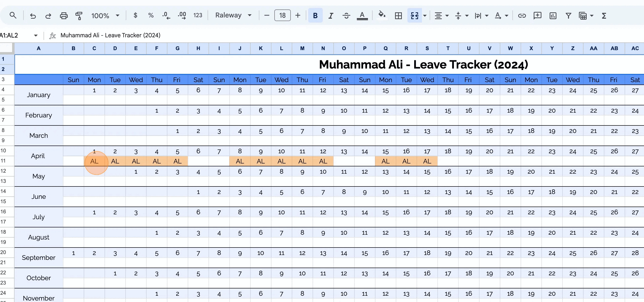Open the Raleway font dropdown
644x302 pixels.
233,15
